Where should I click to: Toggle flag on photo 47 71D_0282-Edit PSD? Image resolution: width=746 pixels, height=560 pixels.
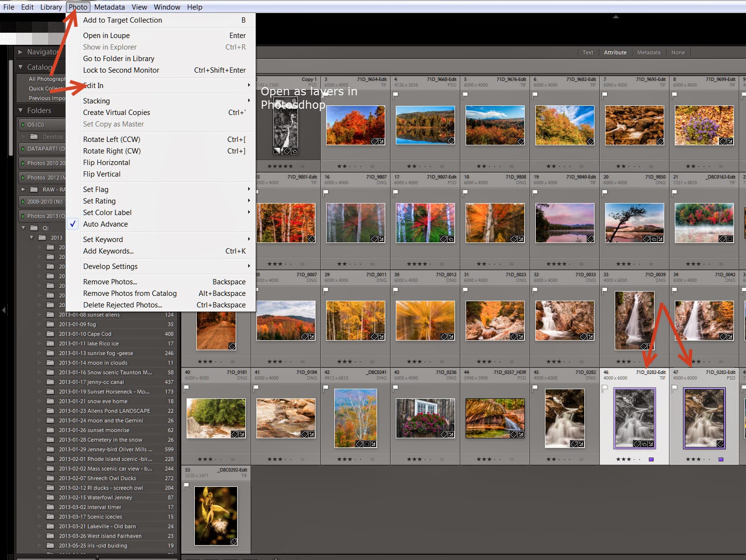coord(674,388)
